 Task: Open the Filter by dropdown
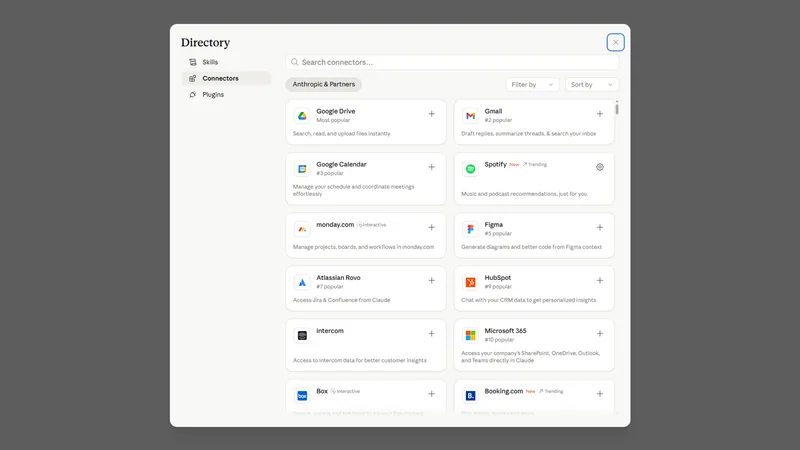532,85
